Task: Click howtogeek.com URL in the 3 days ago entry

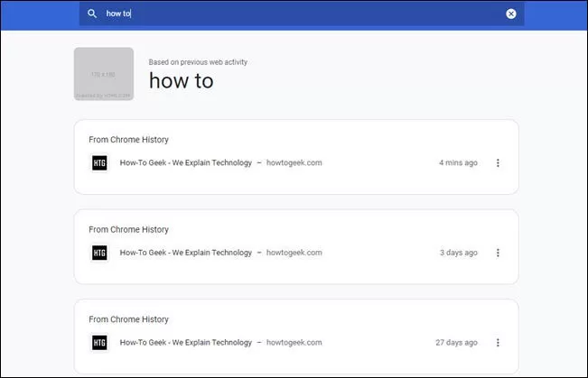Action: pos(294,253)
